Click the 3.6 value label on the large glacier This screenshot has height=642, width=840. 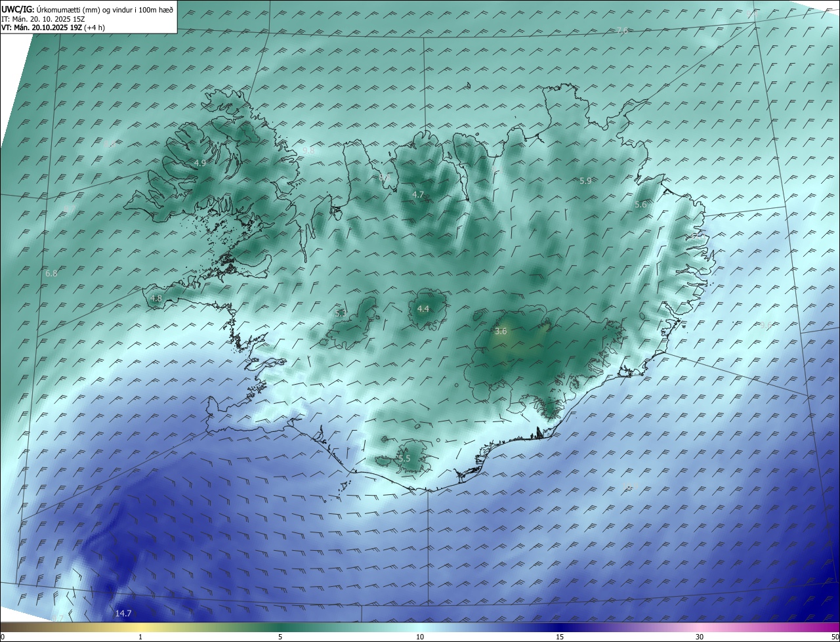pos(501,332)
